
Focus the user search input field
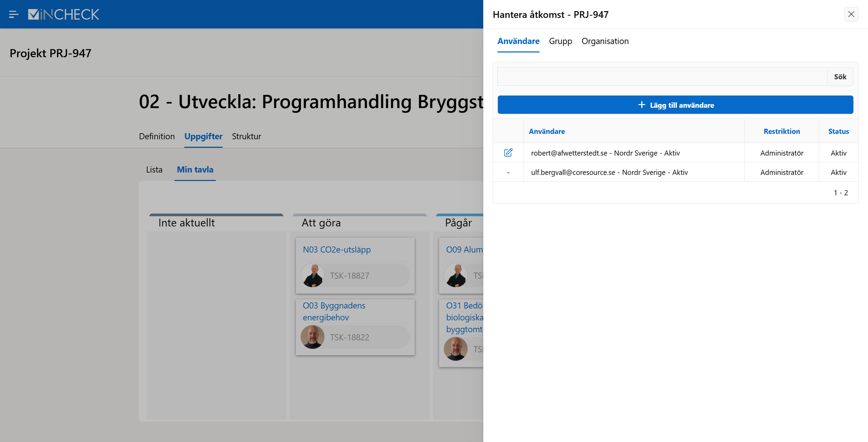coord(662,77)
